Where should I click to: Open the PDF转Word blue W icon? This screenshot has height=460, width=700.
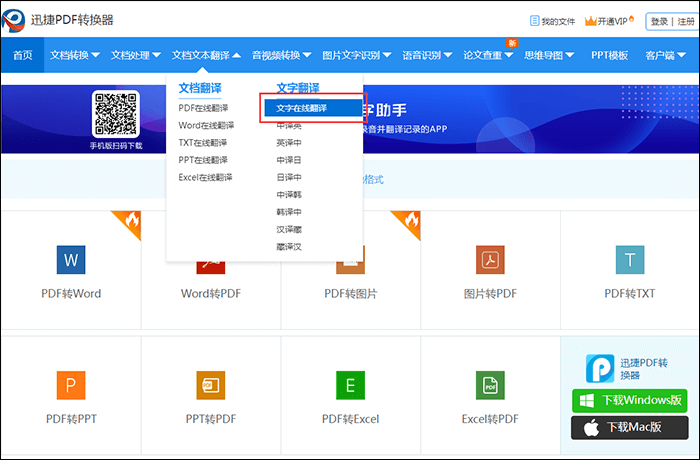pos(71,259)
